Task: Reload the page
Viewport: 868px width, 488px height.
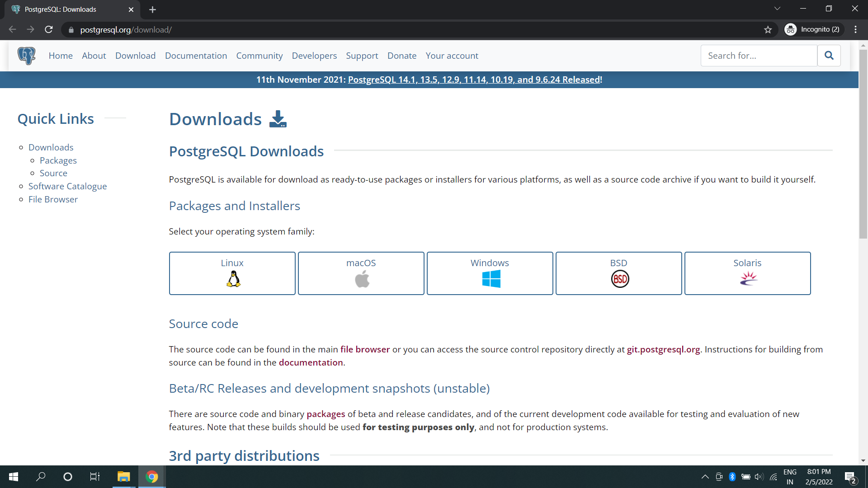Action: pyautogui.click(x=49, y=30)
